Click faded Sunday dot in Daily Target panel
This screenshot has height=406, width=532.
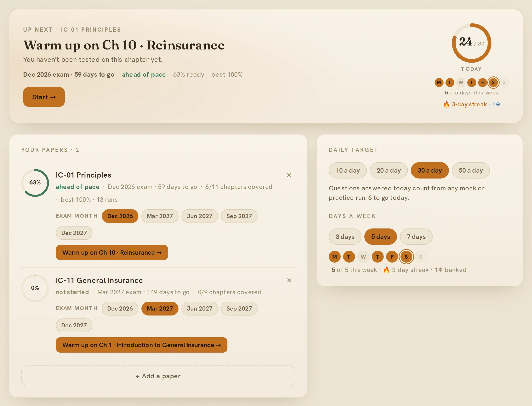click(x=421, y=257)
